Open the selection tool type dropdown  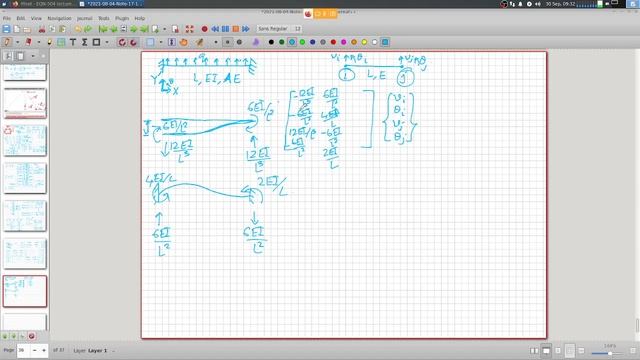161,42
